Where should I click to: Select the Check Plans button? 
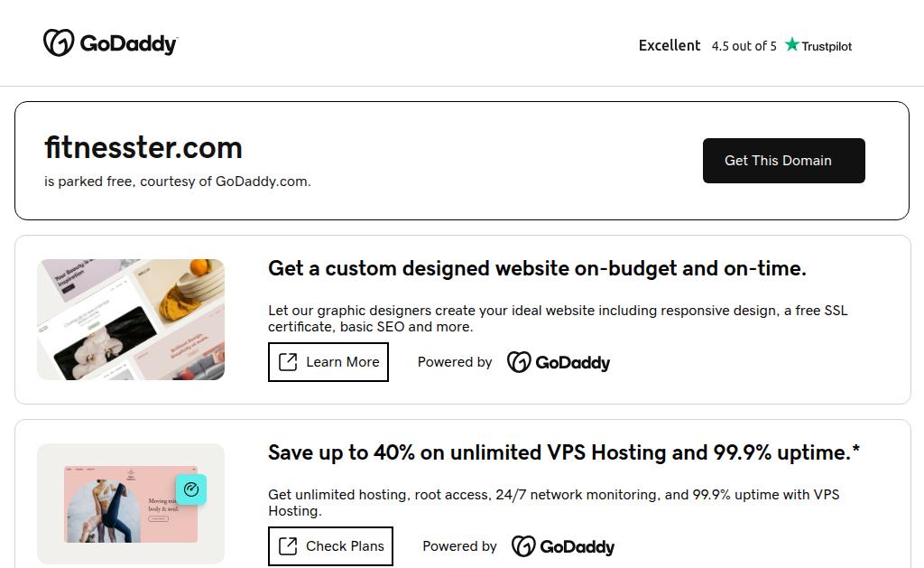coord(330,546)
